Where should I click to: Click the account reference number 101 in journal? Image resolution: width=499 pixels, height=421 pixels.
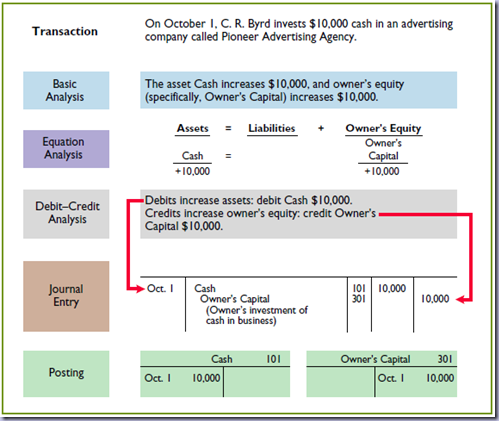pos(359,288)
